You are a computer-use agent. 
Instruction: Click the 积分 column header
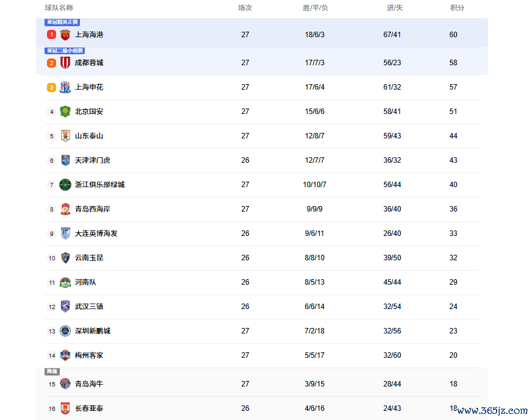tap(457, 8)
